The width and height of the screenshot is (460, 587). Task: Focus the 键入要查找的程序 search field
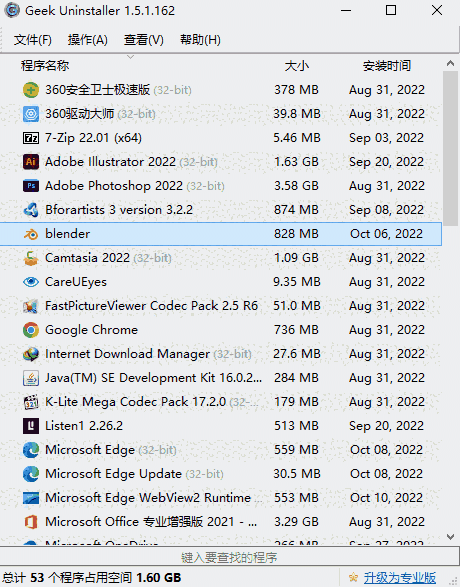pyautogui.click(x=229, y=557)
